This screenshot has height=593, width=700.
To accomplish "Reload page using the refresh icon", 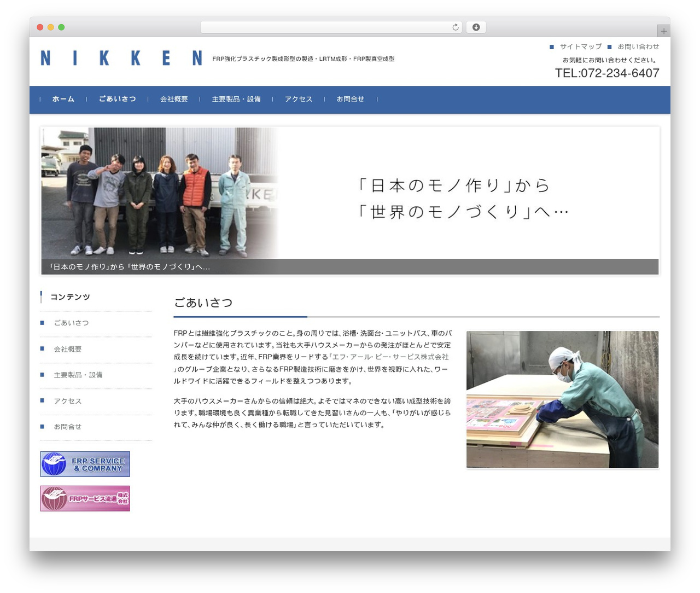I will pyautogui.click(x=455, y=27).
